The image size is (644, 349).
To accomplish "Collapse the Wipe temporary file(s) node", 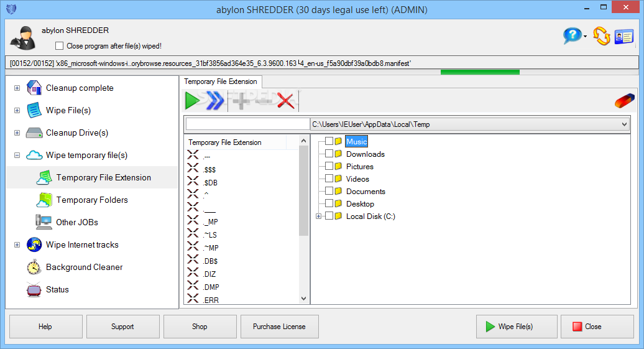I will [17, 155].
